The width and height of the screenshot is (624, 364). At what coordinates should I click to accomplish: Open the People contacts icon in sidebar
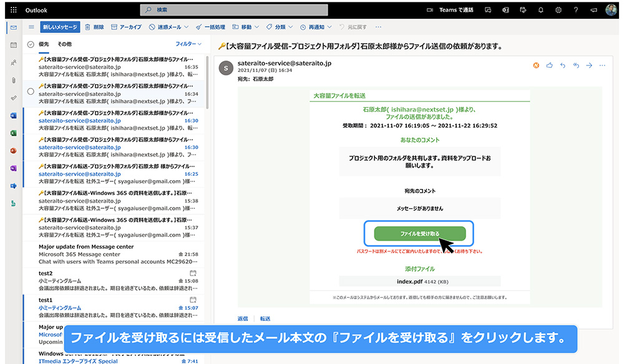(x=14, y=62)
